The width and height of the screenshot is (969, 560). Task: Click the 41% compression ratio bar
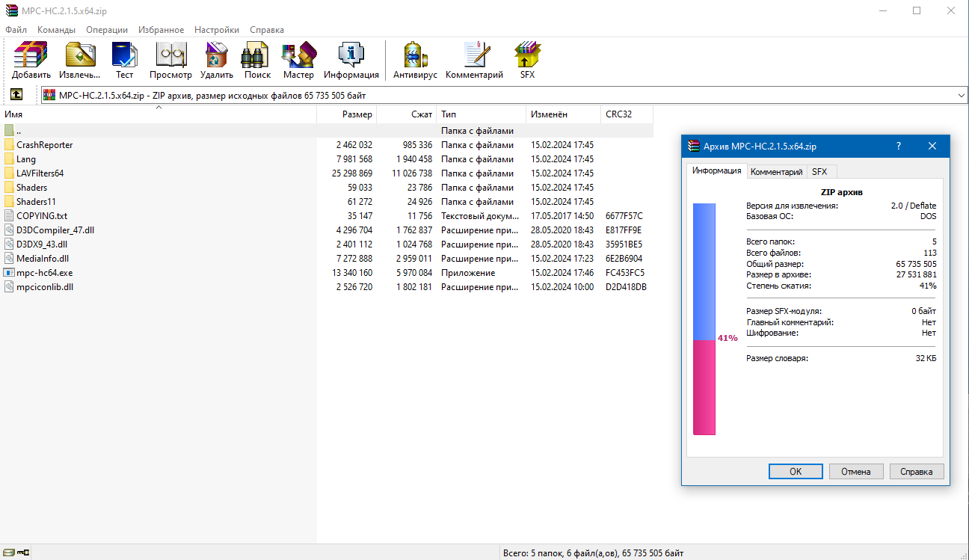click(704, 319)
